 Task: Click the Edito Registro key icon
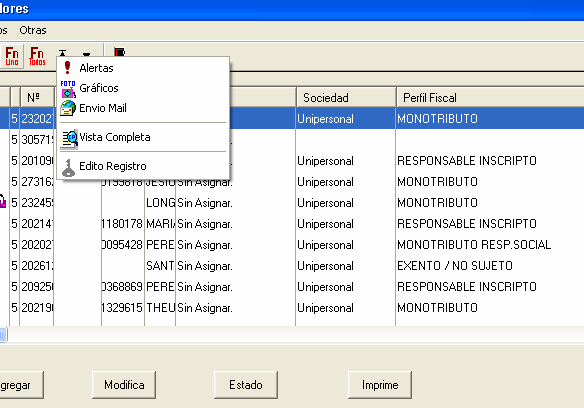pyautogui.click(x=68, y=168)
